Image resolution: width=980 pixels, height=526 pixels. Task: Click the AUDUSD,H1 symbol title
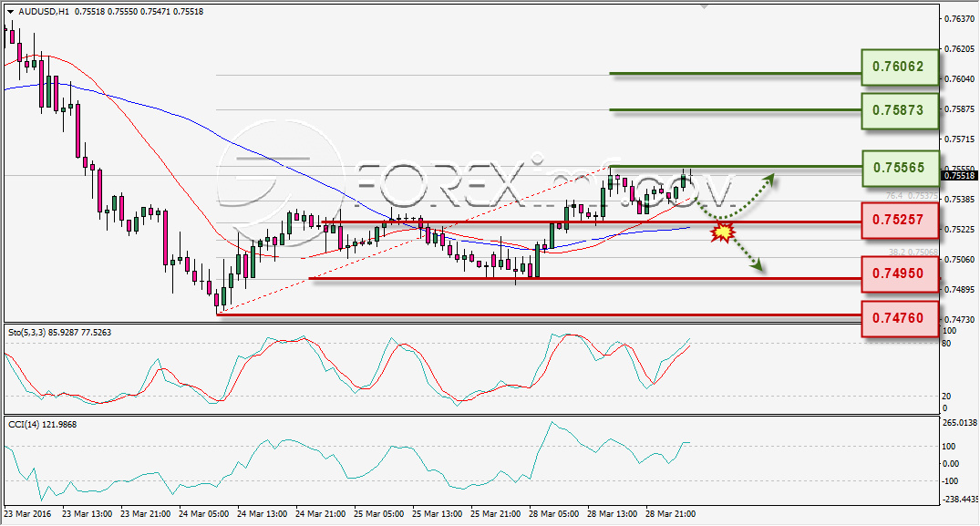click(44, 11)
